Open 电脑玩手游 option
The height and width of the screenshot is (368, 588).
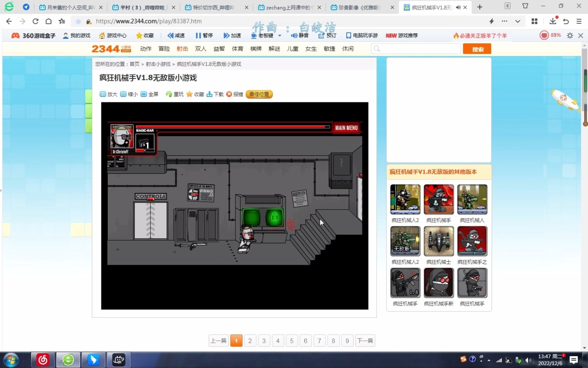coord(362,35)
